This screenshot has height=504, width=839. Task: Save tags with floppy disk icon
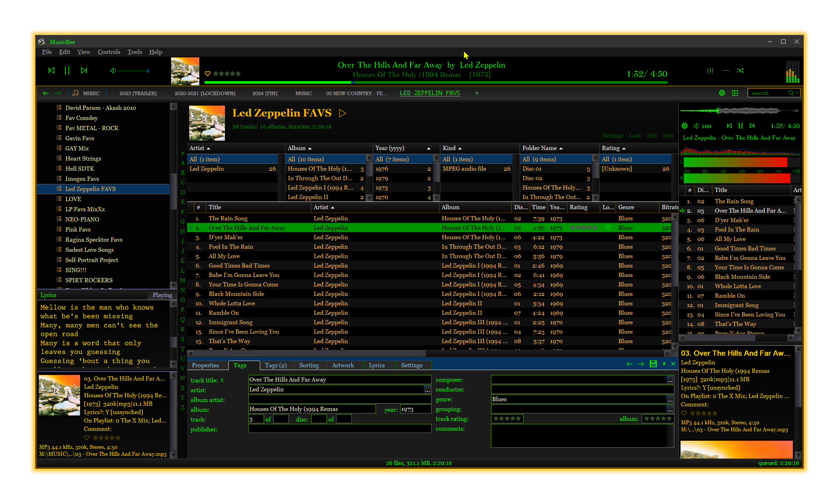coord(653,364)
